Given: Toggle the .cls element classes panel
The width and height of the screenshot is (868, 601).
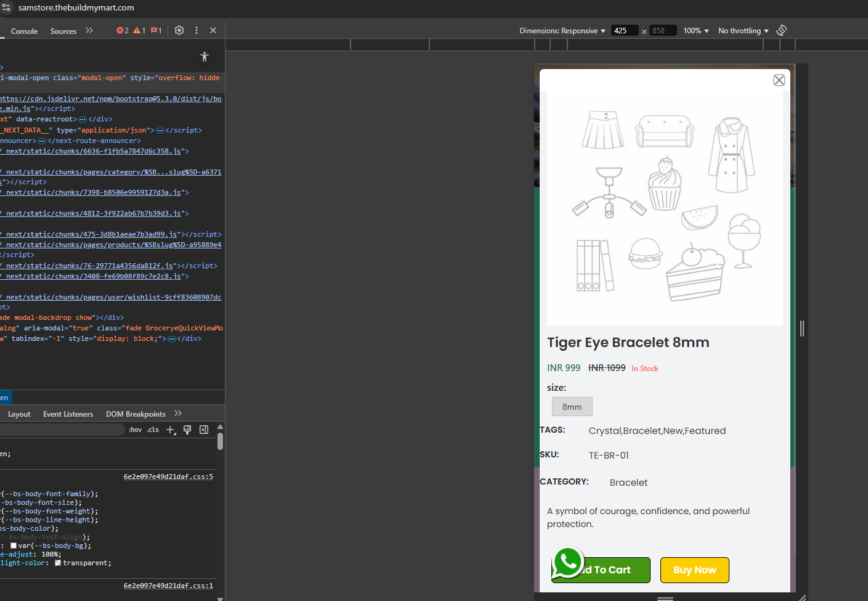Looking at the screenshot, I should pos(153,430).
